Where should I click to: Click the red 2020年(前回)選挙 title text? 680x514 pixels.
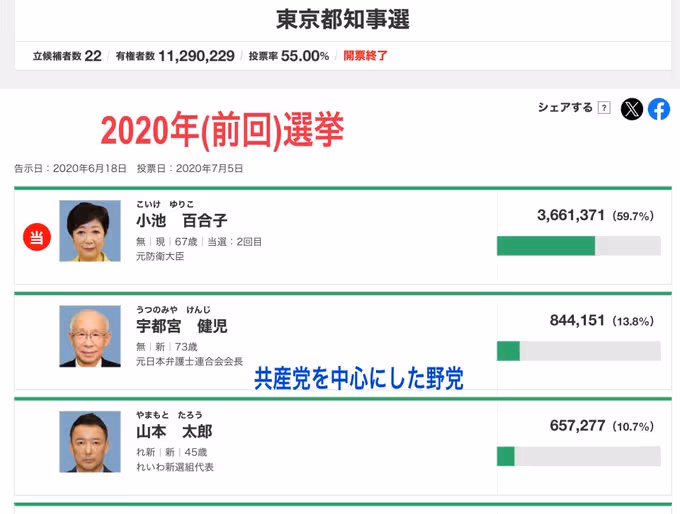pyautogui.click(x=222, y=130)
